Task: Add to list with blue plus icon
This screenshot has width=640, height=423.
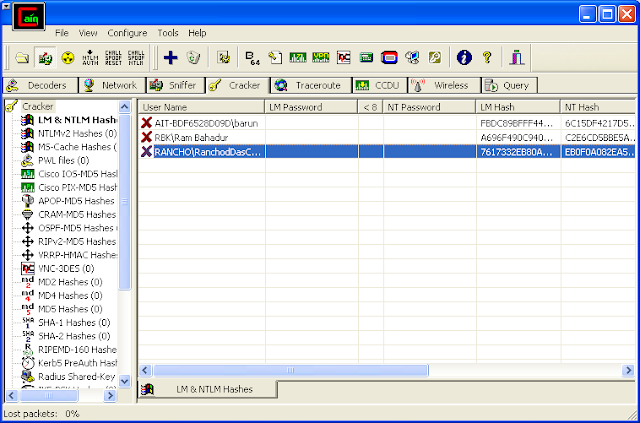Action: [171, 58]
